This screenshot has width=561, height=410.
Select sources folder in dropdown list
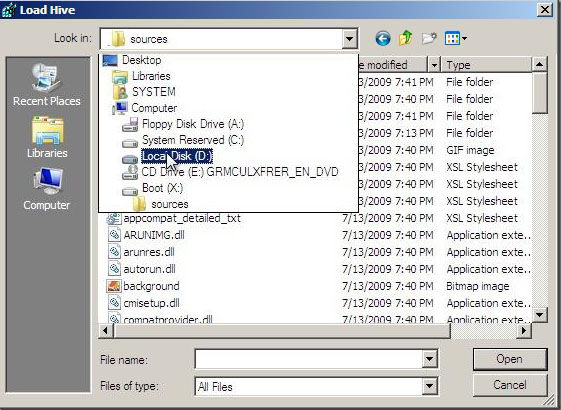click(170, 204)
